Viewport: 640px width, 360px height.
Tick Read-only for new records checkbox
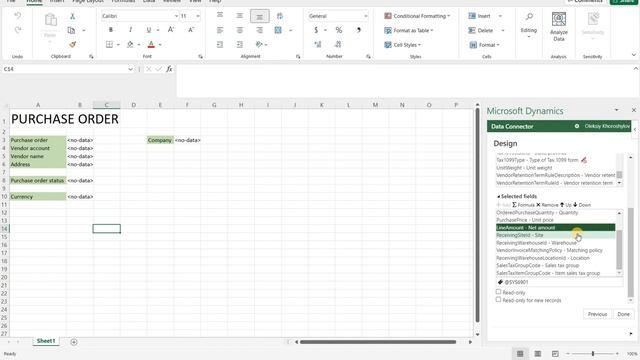click(x=498, y=300)
